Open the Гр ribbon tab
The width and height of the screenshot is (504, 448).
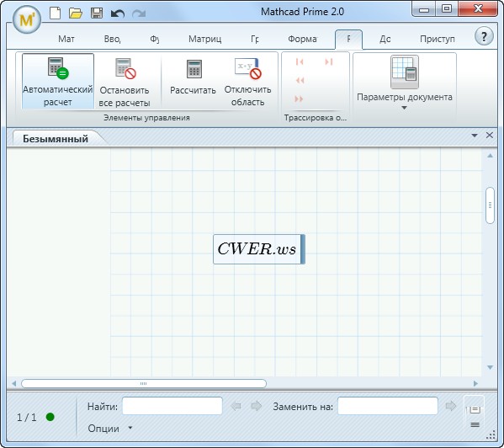pos(255,39)
